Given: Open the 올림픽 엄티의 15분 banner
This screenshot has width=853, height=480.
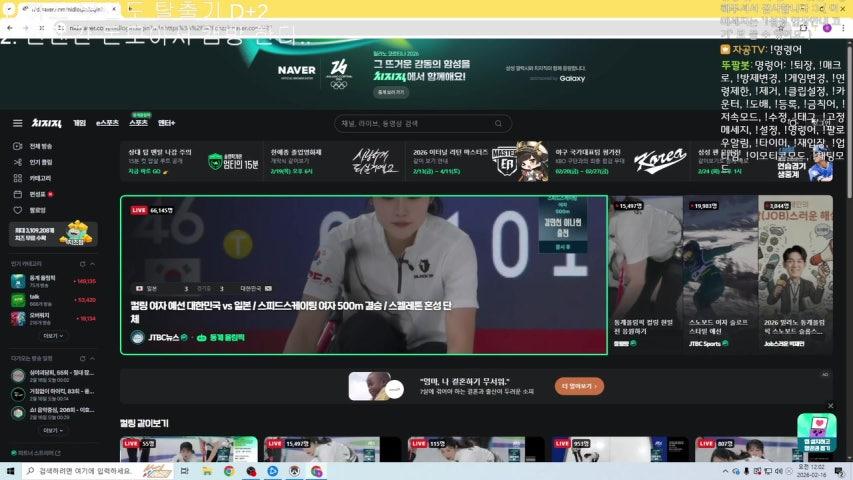Looking at the screenshot, I should pyautogui.click(x=192, y=161).
